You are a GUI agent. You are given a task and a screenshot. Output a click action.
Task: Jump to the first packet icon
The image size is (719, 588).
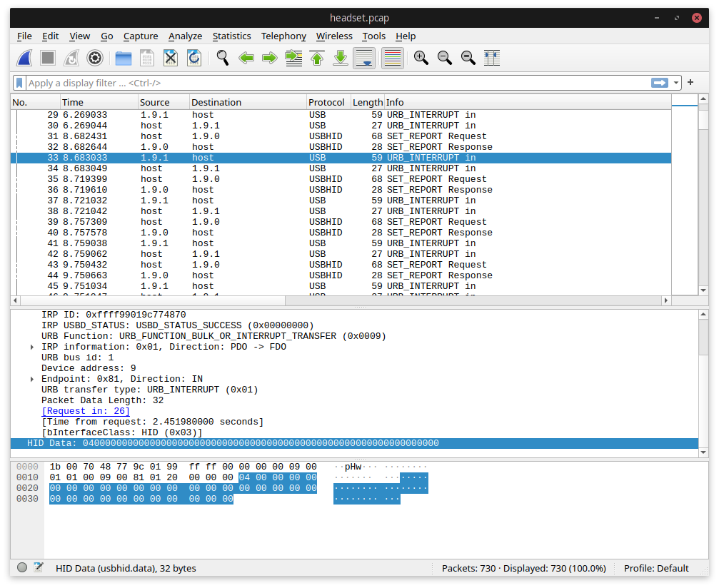coord(317,59)
